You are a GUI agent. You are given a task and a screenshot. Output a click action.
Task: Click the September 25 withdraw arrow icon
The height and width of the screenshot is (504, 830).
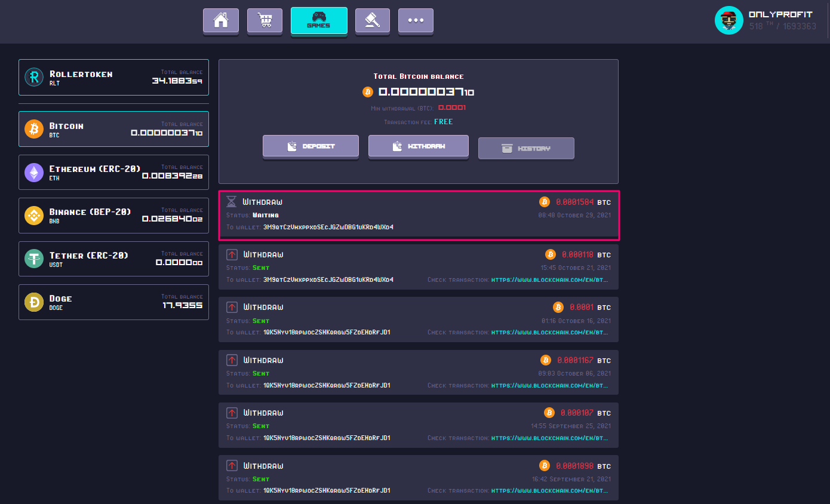tap(232, 413)
